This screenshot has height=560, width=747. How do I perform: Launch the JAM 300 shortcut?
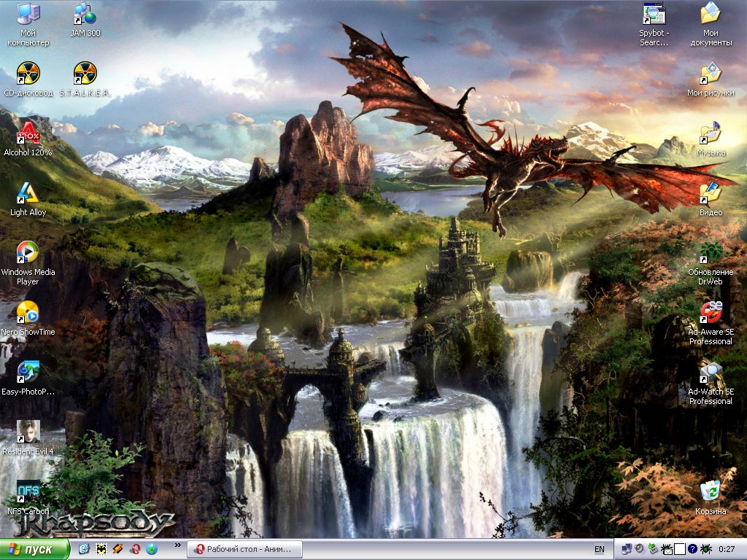(85, 20)
